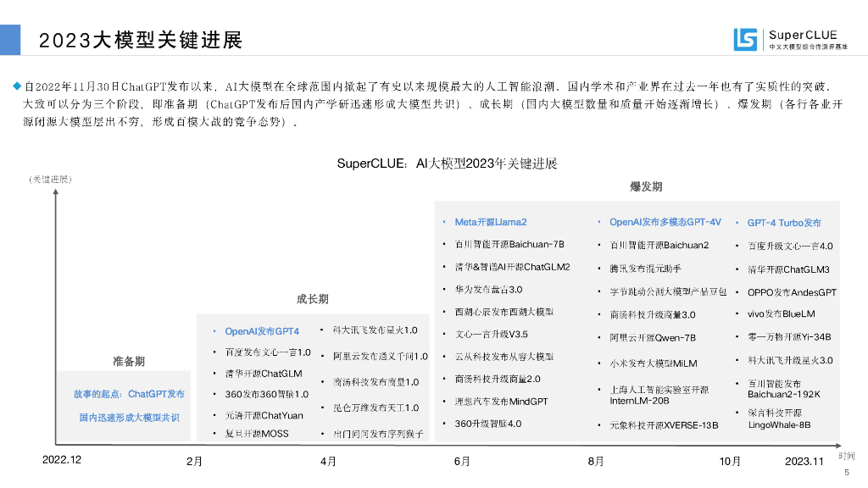868x488 pixels.
Task: Click the OpenAI发布多模态GPT-4V entry
Action: pos(665,222)
